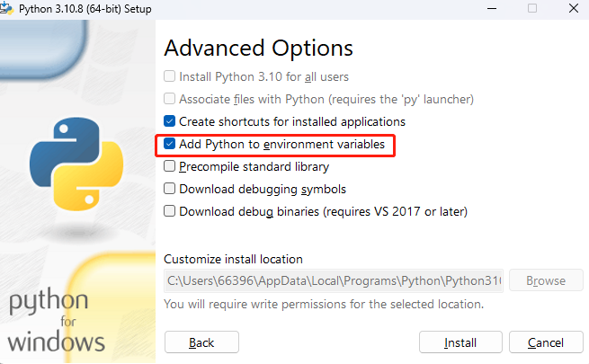Enable "Precompile standard library"
This screenshot has width=589, height=364.
(170, 166)
